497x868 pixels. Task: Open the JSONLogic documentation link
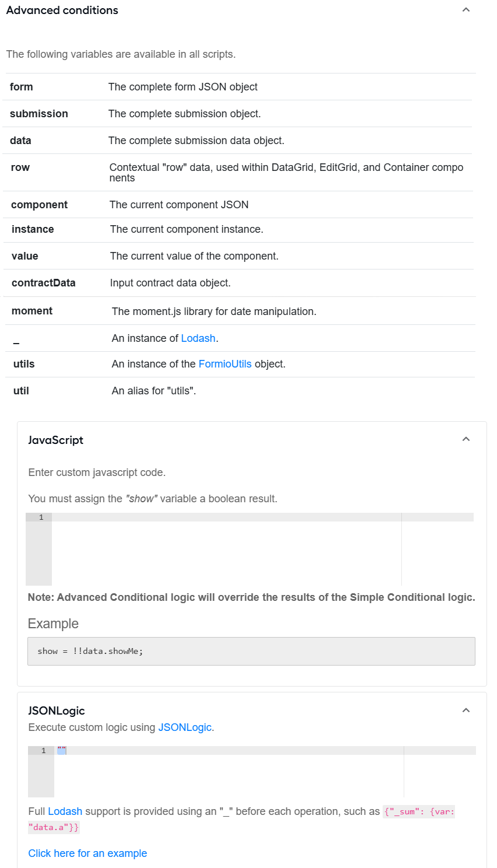[185, 727]
